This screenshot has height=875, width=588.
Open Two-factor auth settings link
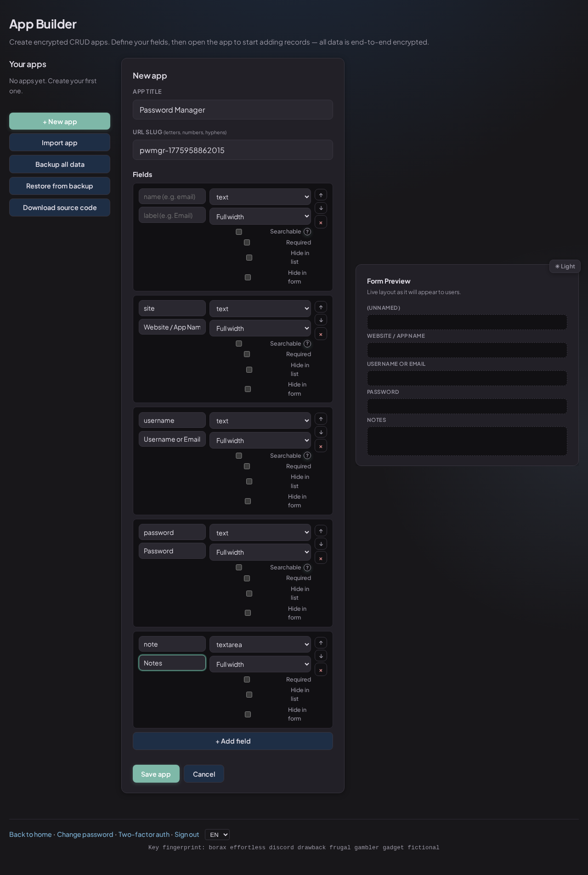pos(144,835)
